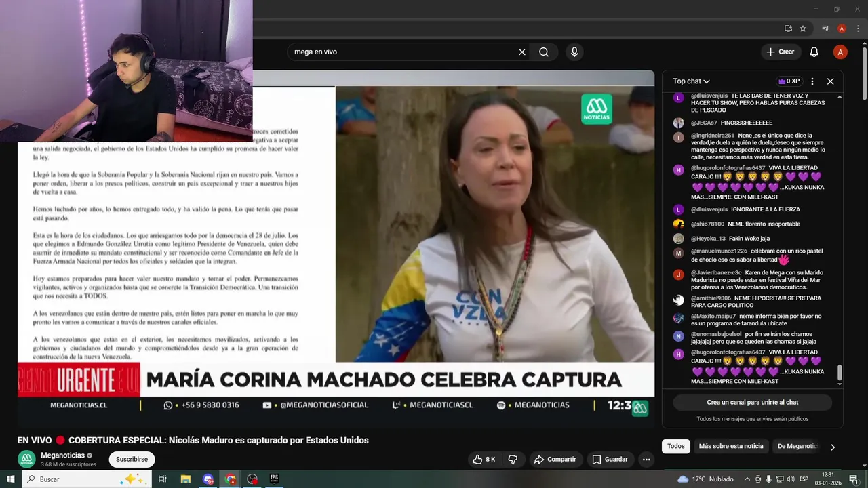
Task: Click @Maxito.maipu7 username in chat
Action: click(713, 317)
